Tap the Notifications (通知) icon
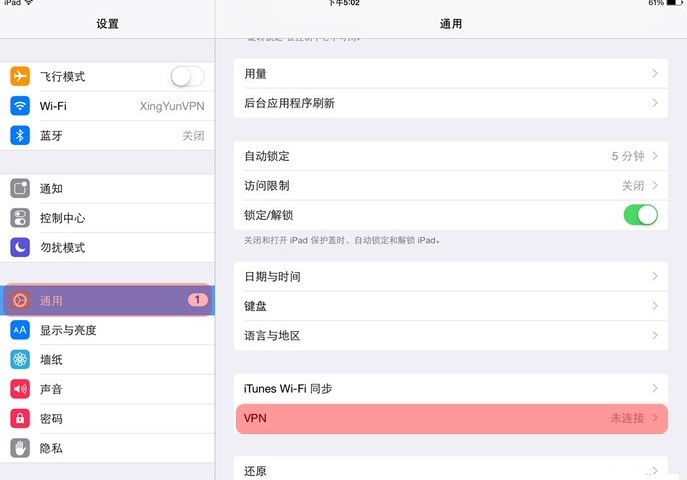Viewport: 687px width, 480px height. point(20,188)
